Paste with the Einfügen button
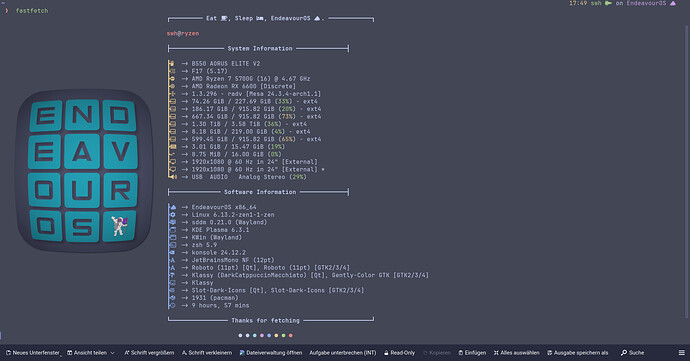This screenshot has width=690, height=361. pos(472,353)
